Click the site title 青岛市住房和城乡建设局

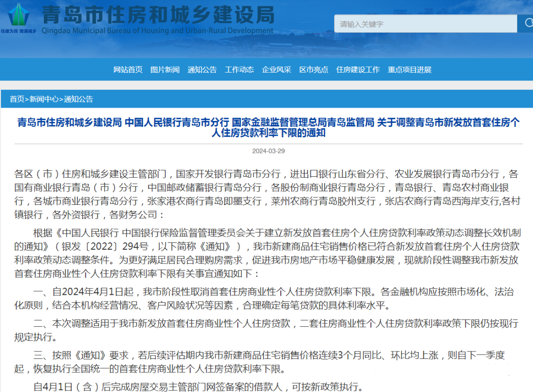tap(158, 15)
